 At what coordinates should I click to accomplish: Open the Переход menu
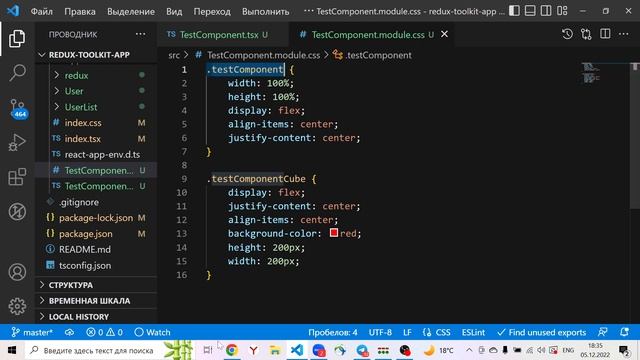(x=212, y=11)
